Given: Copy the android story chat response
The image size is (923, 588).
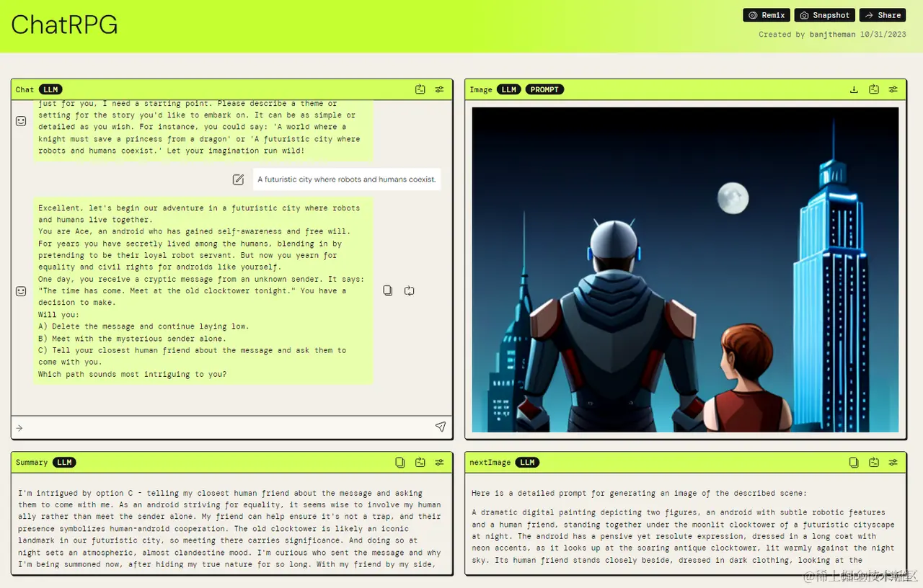Looking at the screenshot, I should [x=388, y=290].
